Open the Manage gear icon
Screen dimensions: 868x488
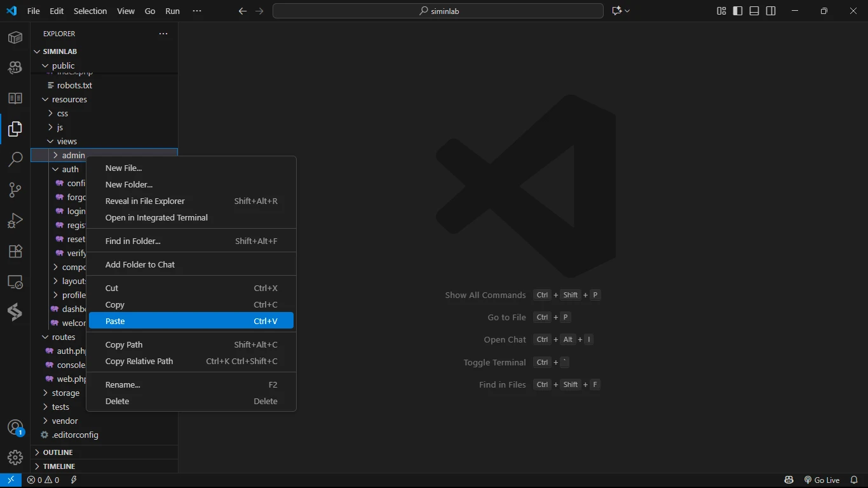pos(15,457)
